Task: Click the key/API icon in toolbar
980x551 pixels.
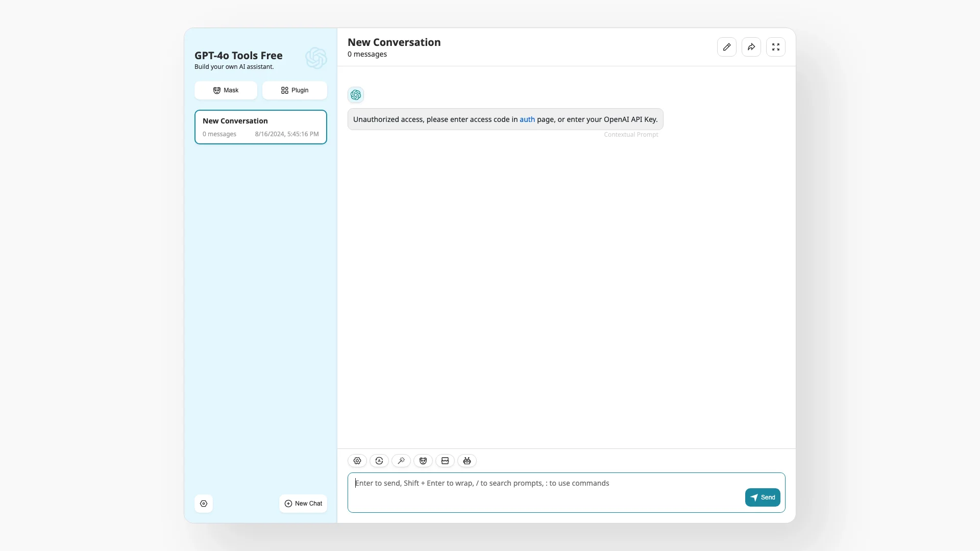Action: tap(401, 460)
